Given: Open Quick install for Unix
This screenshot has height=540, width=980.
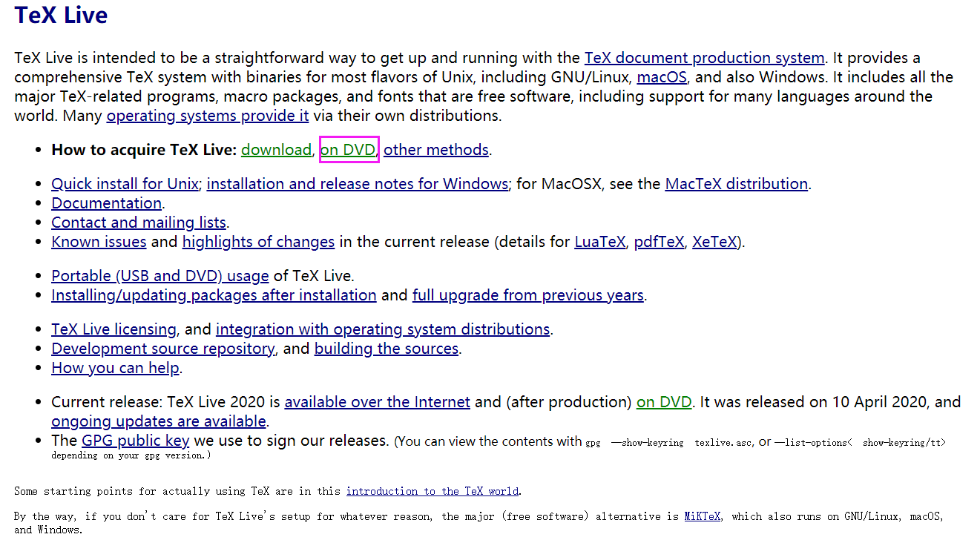Looking at the screenshot, I should click(124, 183).
